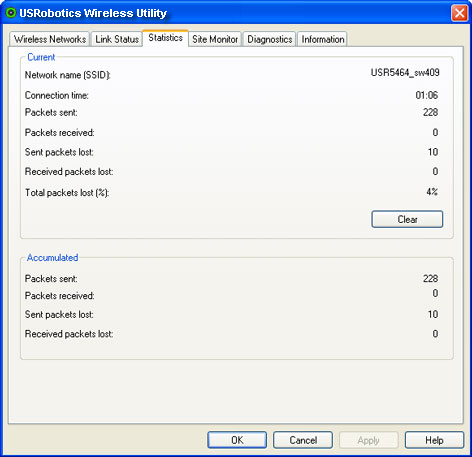Image resolution: width=472 pixels, height=457 pixels.
Task: Click the Current Received packets lost label
Action: (x=69, y=172)
